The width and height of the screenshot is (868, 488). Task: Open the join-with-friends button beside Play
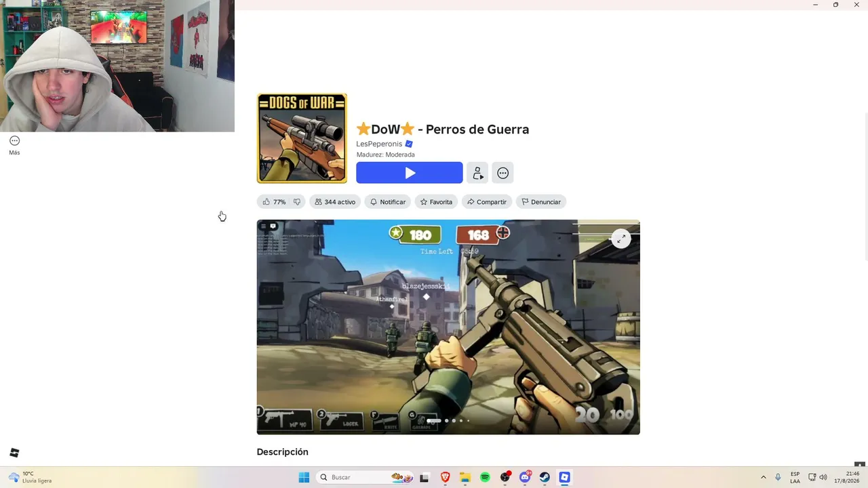click(478, 173)
